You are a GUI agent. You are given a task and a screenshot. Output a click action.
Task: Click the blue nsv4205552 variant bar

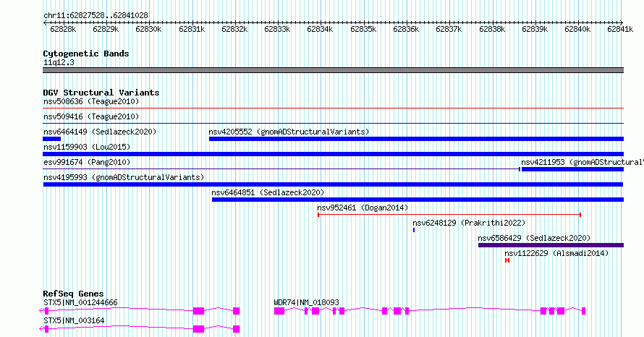point(416,139)
